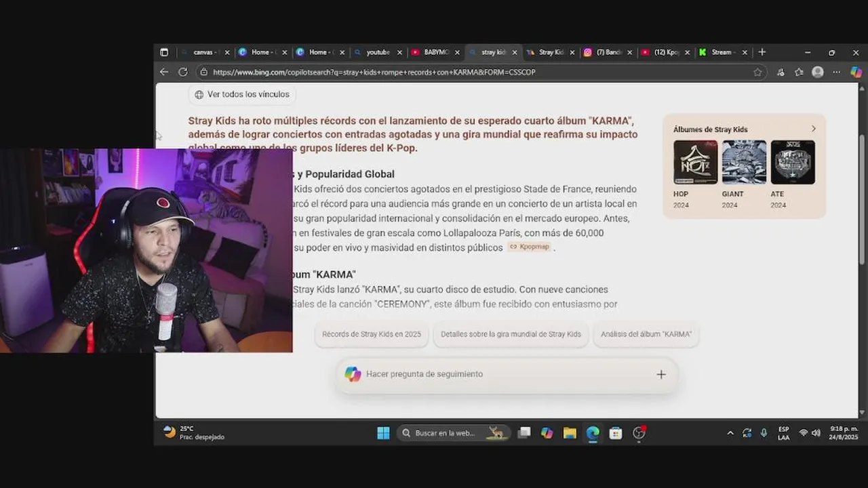Open Microsoft Edge taskbar icon
This screenshot has height=488, width=868.
(593, 432)
